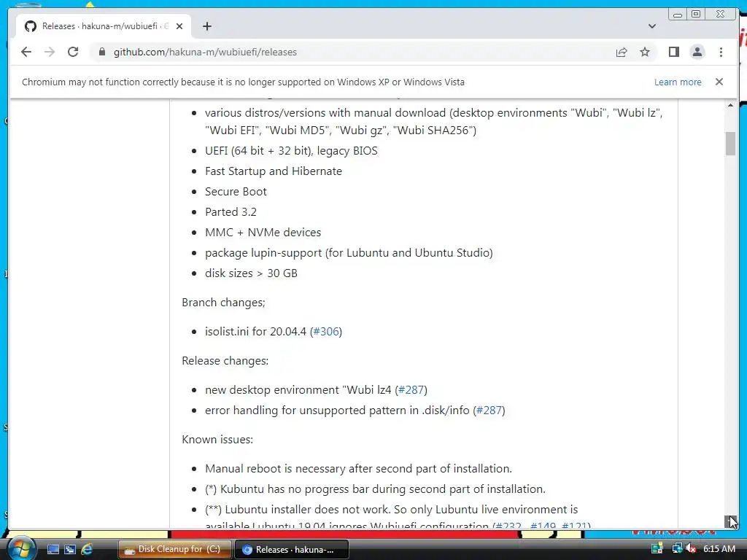Open the Windows Start menu
747x560 pixels.
point(20,549)
